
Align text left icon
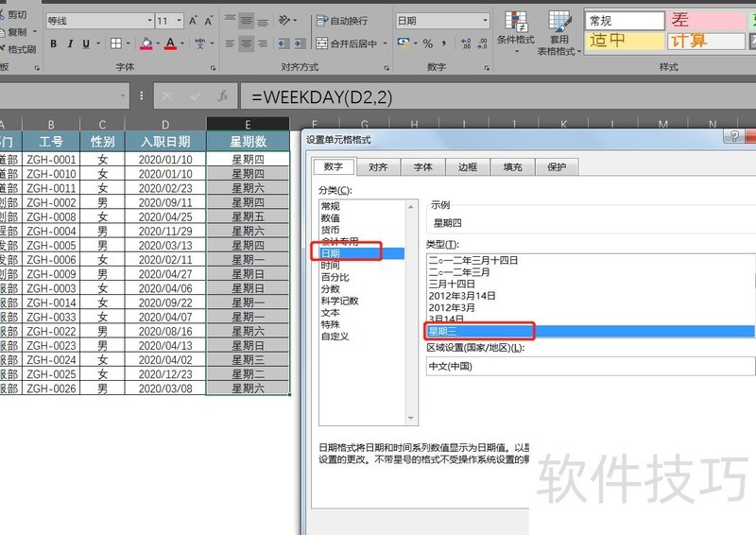point(230,43)
